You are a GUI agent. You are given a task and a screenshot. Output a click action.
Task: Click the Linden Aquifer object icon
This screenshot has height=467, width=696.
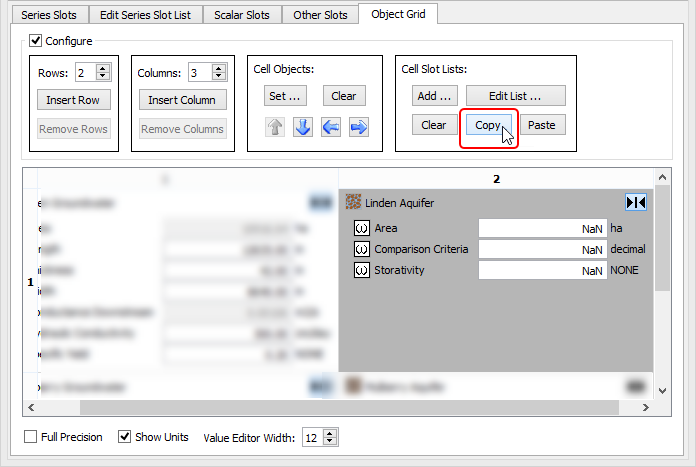(353, 202)
